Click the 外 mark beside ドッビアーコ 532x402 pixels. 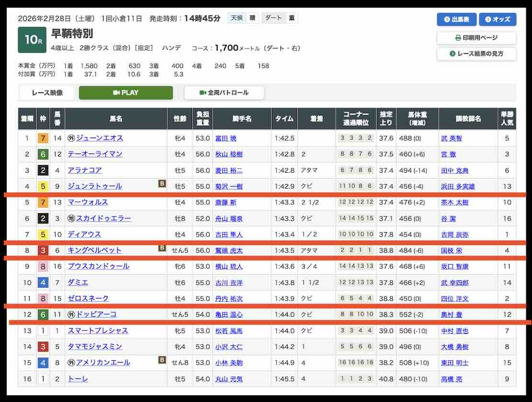[71, 315]
